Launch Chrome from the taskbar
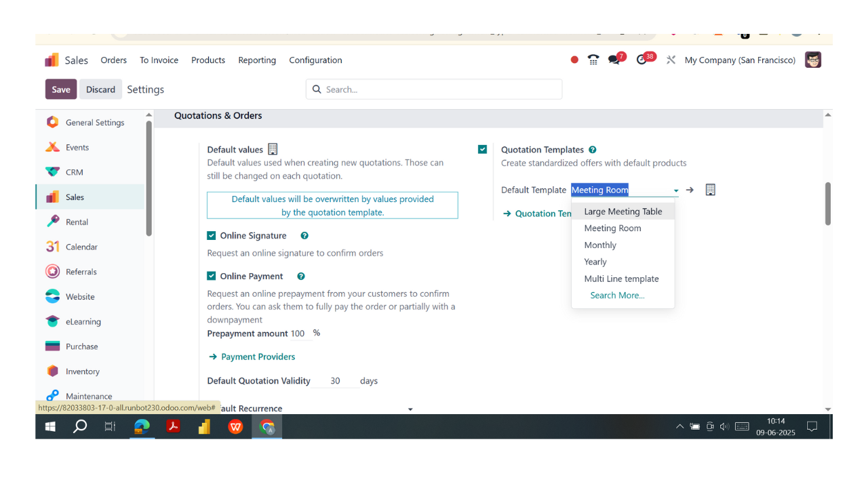This screenshot has height=488, width=868. pyautogui.click(x=267, y=426)
